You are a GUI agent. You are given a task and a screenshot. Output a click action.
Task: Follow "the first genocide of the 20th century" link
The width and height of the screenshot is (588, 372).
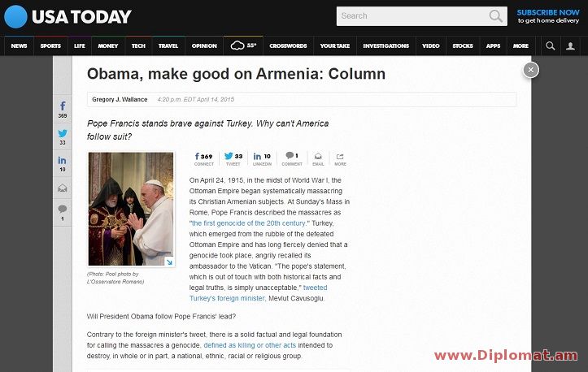[248, 223]
